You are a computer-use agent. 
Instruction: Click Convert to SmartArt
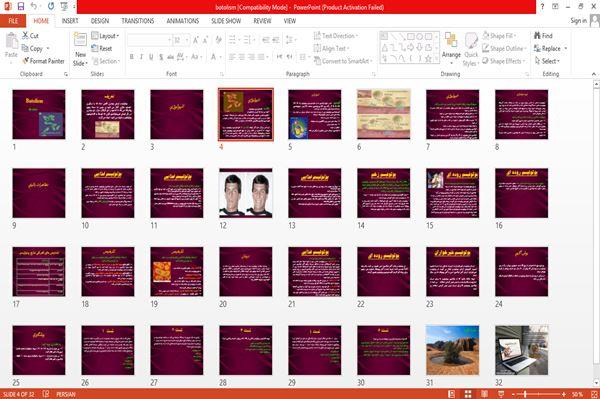point(343,61)
